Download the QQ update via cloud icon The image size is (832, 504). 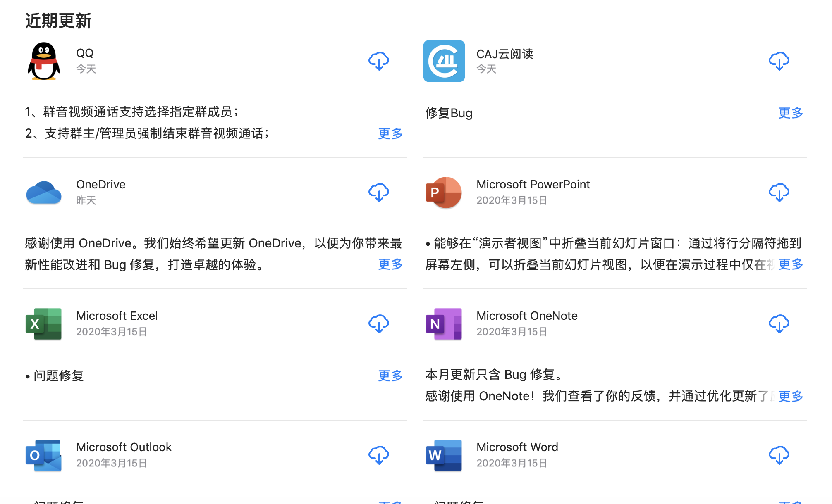[378, 61]
